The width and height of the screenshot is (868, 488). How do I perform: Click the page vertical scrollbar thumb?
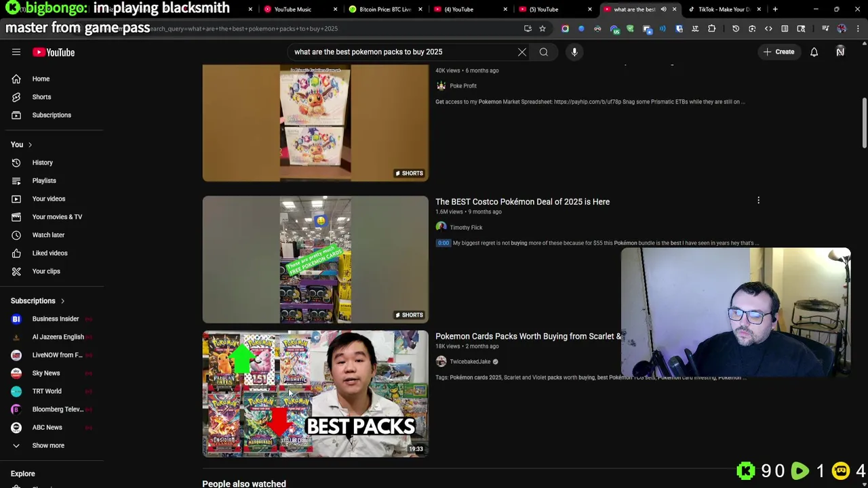pos(864,123)
